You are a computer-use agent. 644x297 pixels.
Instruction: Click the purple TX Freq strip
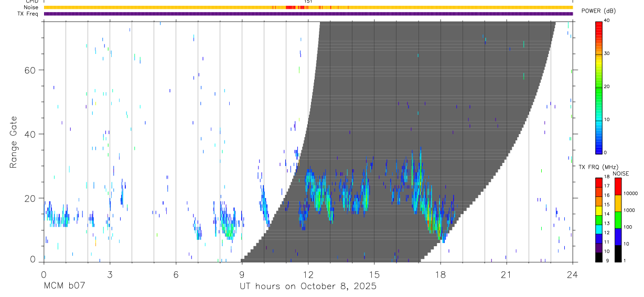[x=308, y=14]
